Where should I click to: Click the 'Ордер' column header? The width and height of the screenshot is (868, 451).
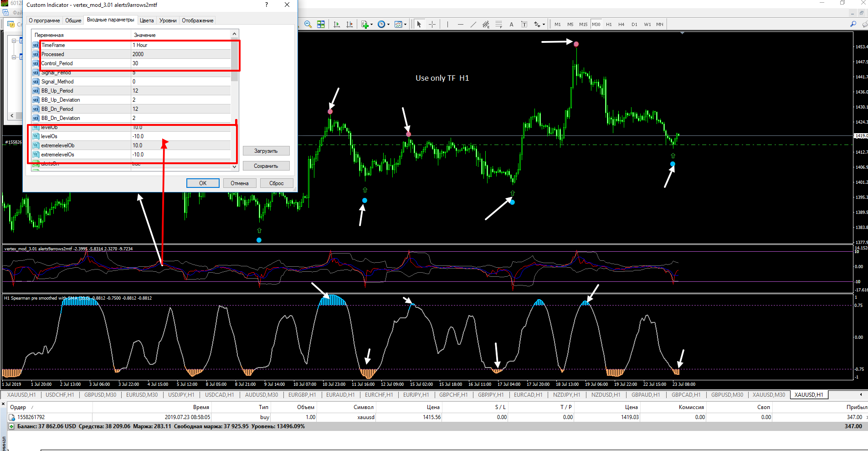tap(18, 407)
